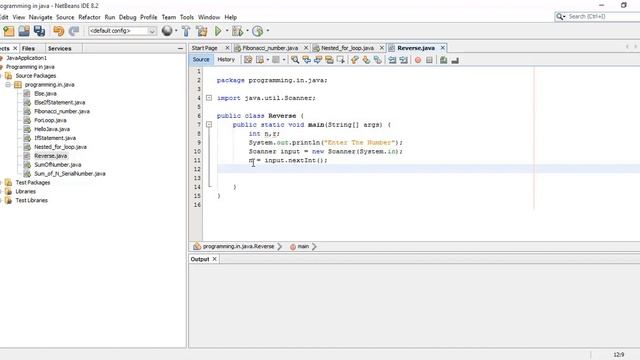This screenshot has width=640, height=360.
Task: Close the Reverse.java editor tab
Action: point(442,48)
